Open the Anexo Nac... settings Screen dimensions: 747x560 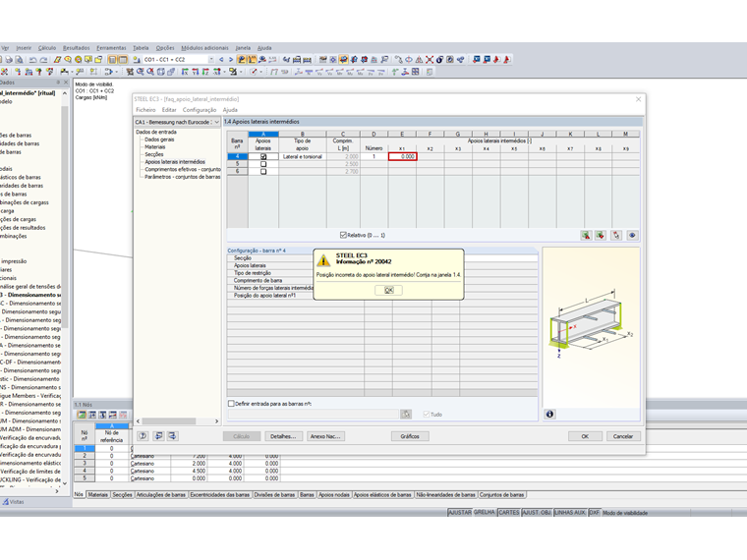click(x=325, y=436)
